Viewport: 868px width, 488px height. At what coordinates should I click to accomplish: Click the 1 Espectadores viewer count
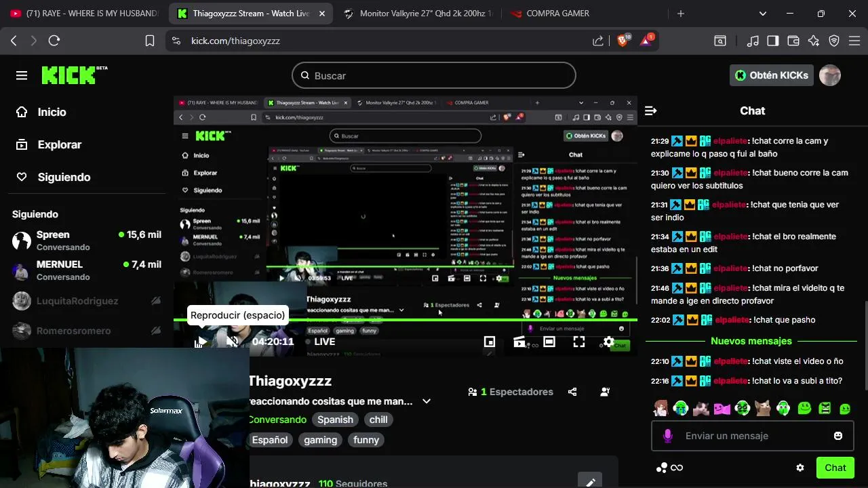(x=511, y=392)
